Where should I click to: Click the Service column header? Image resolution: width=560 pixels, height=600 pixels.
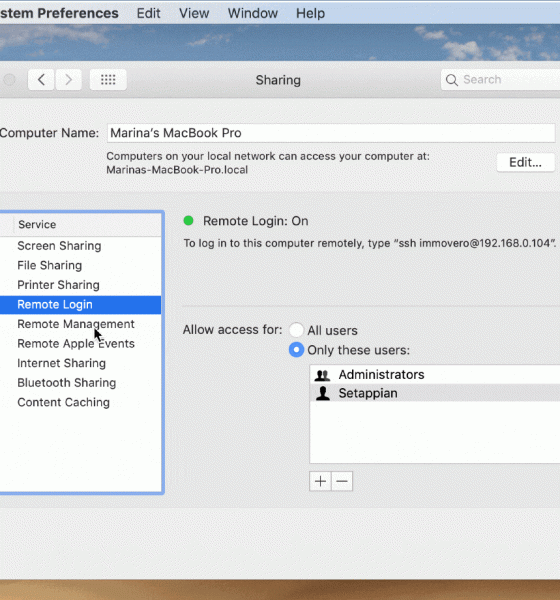coord(87,225)
